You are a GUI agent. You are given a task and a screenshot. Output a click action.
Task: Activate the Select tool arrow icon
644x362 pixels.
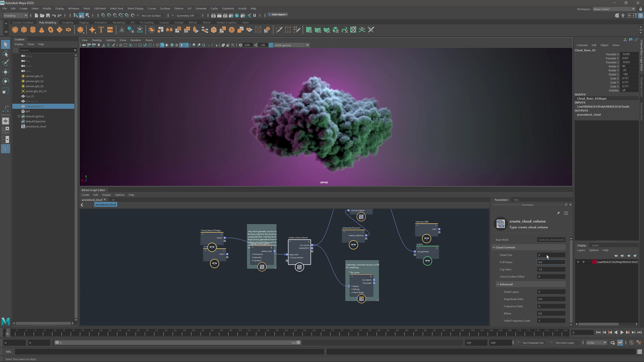6,44
